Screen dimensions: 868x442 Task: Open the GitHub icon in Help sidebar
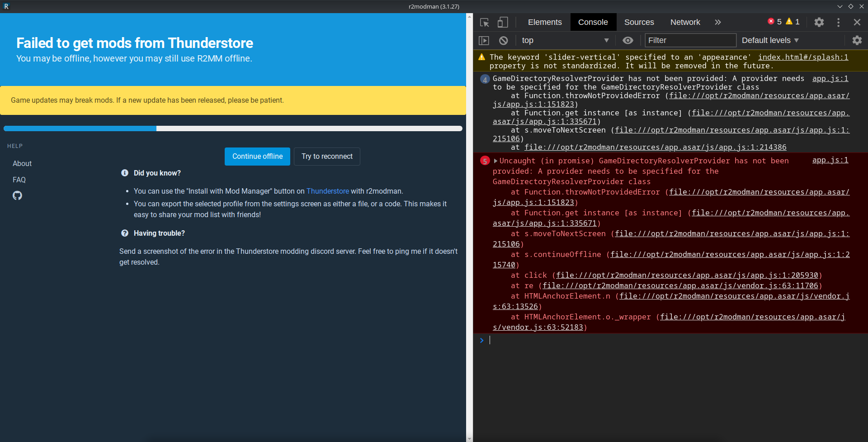click(x=17, y=195)
